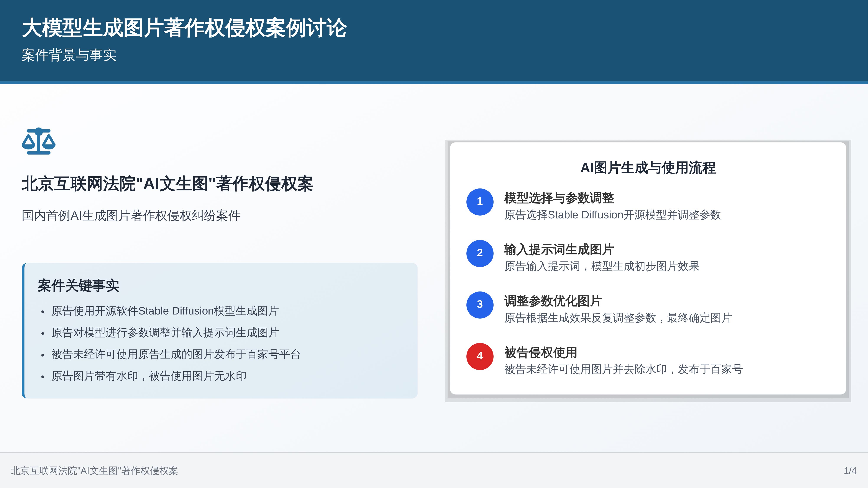Click the blue step 3 circle

[479, 305]
